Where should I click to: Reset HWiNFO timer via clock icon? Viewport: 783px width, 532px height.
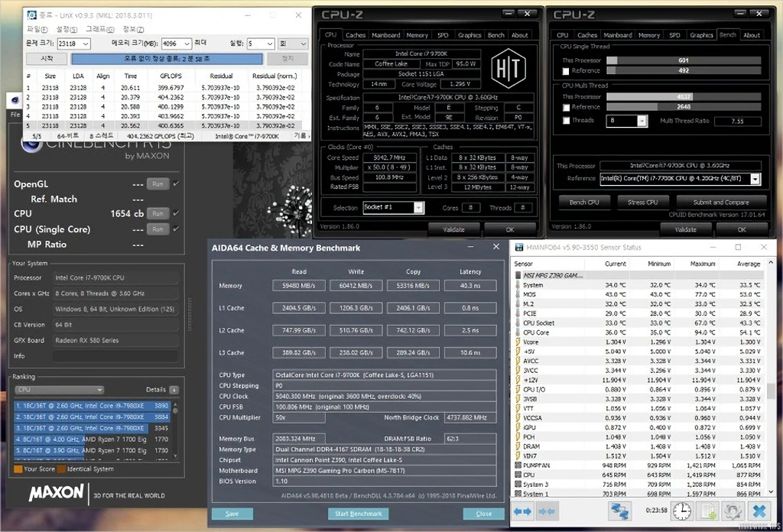(x=681, y=511)
